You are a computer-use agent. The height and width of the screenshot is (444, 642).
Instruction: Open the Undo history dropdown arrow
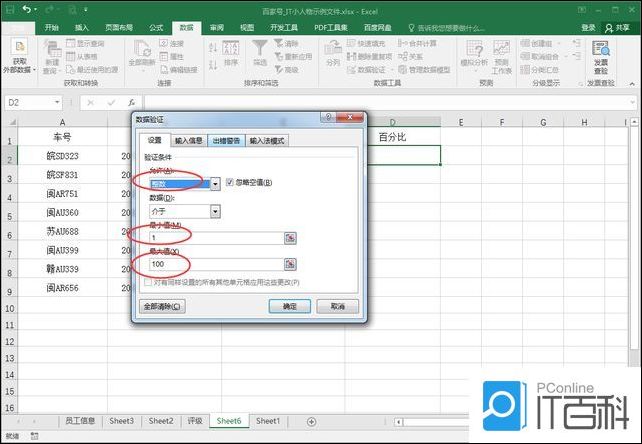36,9
